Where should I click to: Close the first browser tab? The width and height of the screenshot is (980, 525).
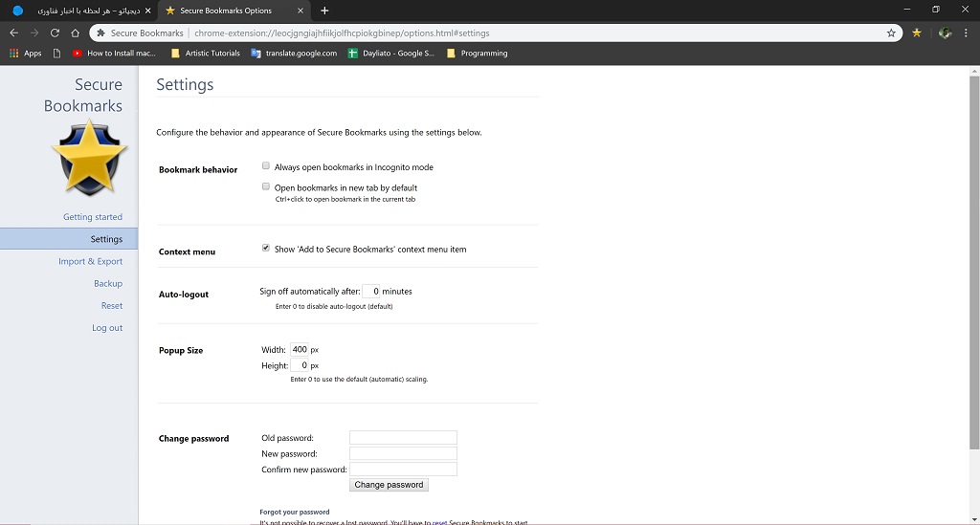click(147, 11)
